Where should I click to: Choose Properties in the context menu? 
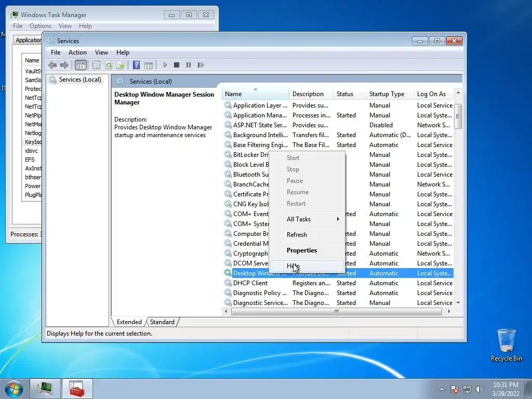pyautogui.click(x=307, y=250)
